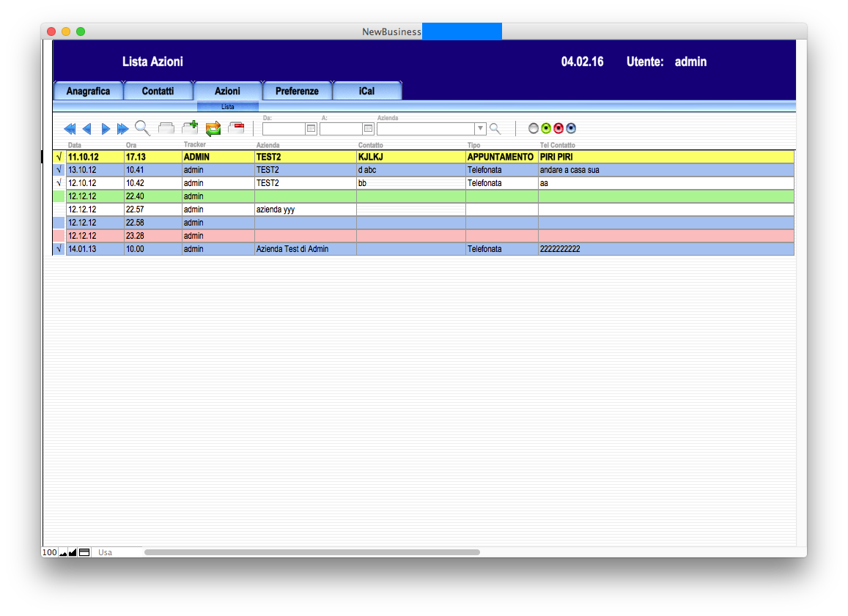Click the horizontal scrollbar at the bottom
This screenshot has width=848, height=616.
coord(312,552)
